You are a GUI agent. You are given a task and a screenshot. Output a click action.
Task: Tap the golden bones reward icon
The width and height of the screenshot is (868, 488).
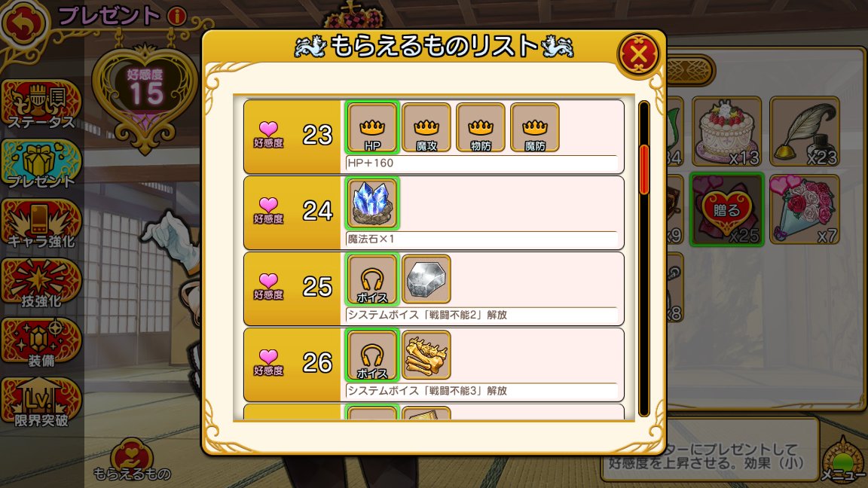click(426, 355)
